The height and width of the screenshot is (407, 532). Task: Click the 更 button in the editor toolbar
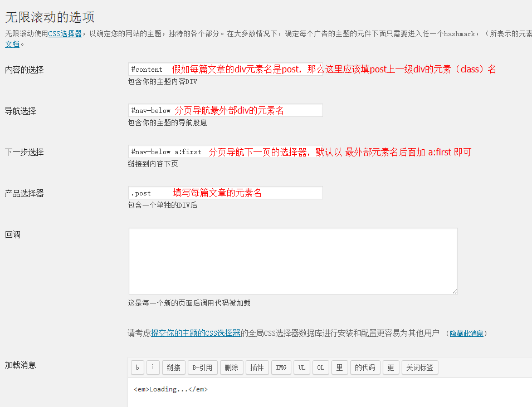[x=391, y=367]
